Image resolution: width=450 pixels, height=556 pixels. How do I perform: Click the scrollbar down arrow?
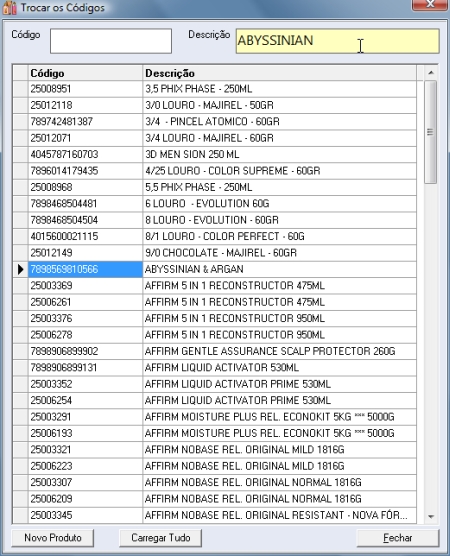tap(431, 517)
